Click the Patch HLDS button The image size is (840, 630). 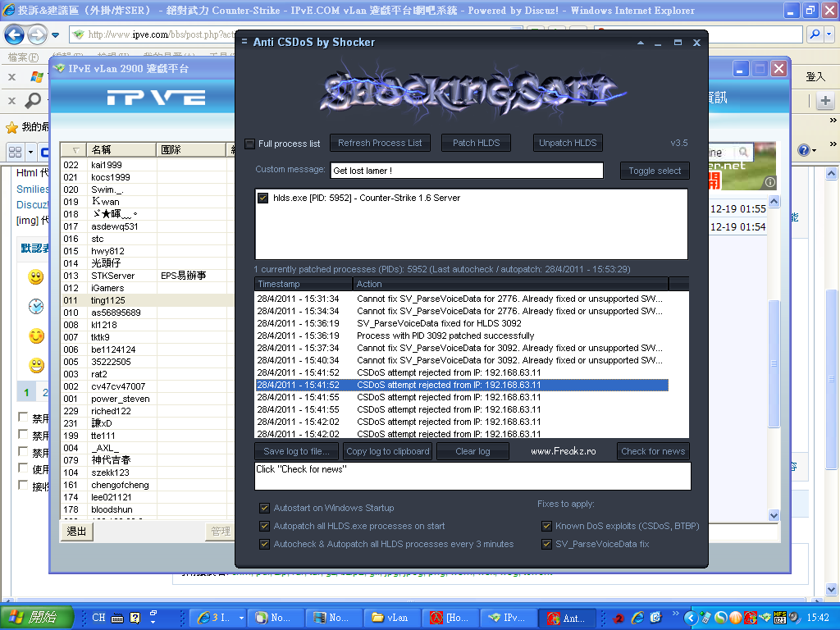pos(476,143)
